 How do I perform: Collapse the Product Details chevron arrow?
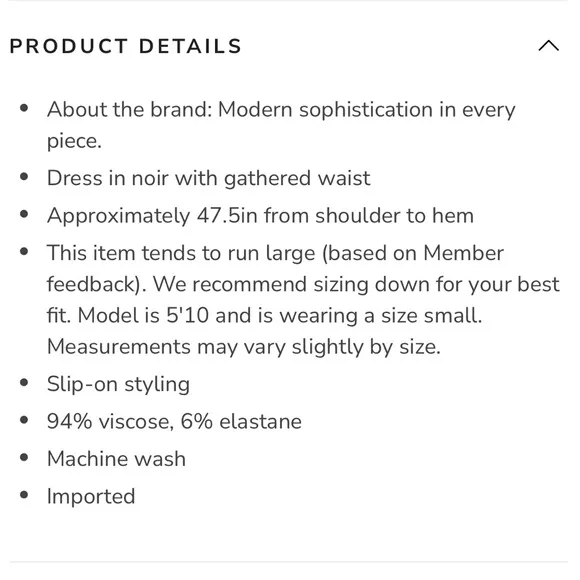pyautogui.click(x=549, y=45)
